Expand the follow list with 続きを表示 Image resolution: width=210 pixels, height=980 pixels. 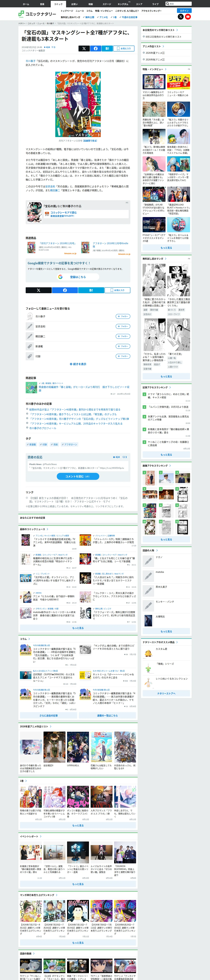pos(78,364)
